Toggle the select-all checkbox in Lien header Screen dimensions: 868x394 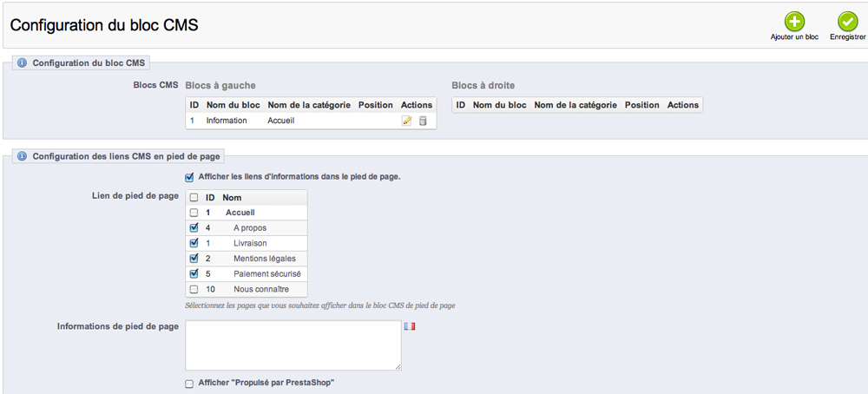coord(194,197)
